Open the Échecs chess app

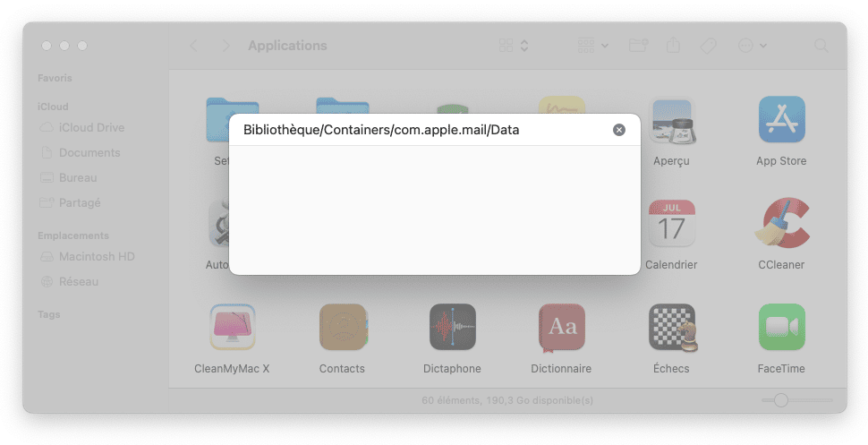672,327
